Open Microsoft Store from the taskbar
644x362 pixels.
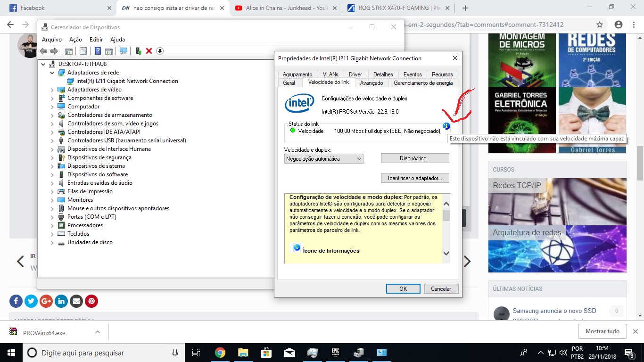pyautogui.click(x=266, y=352)
